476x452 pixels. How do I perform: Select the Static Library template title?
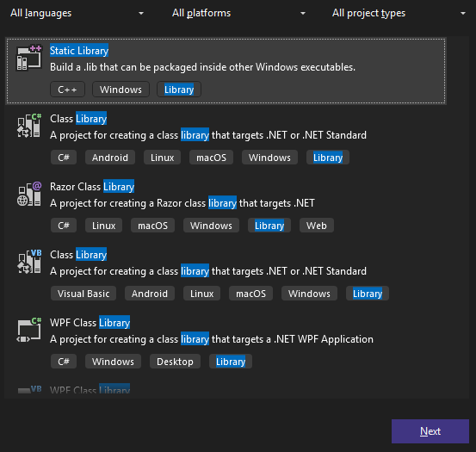point(79,51)
